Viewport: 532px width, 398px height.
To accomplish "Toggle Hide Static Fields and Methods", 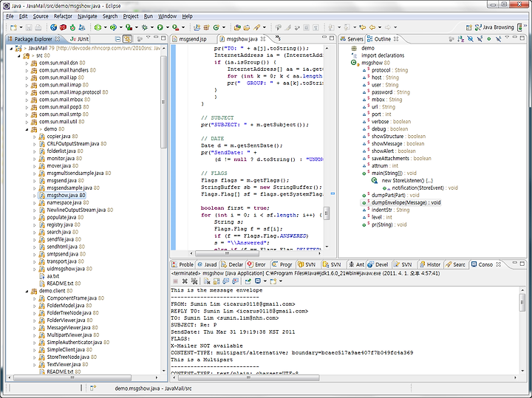I will [480, 39].
